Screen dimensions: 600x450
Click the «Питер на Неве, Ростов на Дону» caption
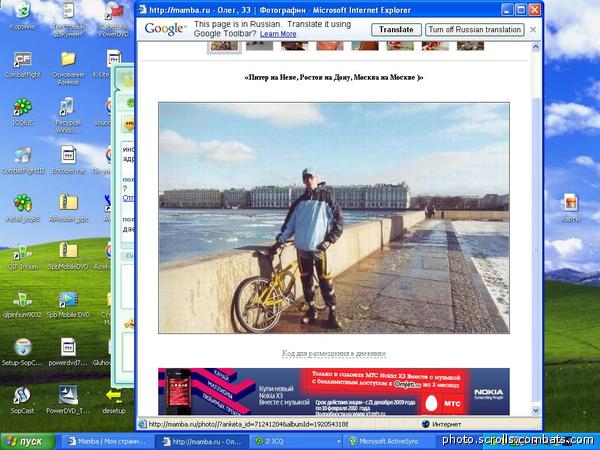point(334,78)
